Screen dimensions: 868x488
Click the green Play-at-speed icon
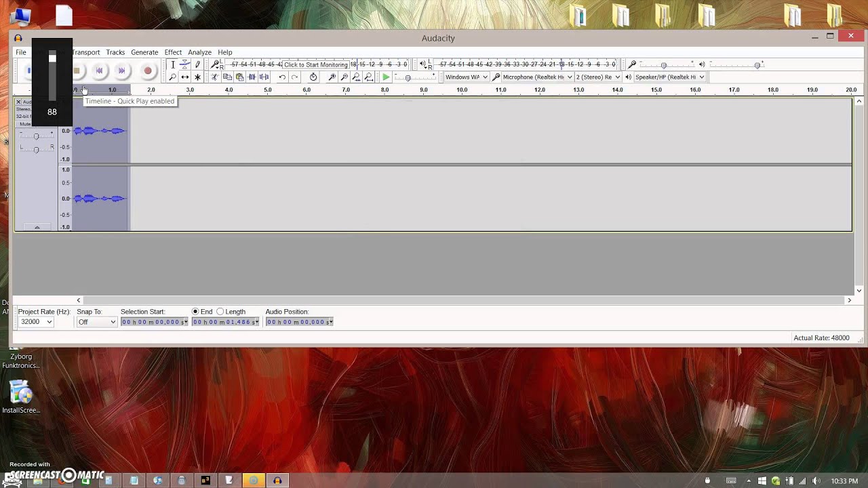[x=386, y=77]
